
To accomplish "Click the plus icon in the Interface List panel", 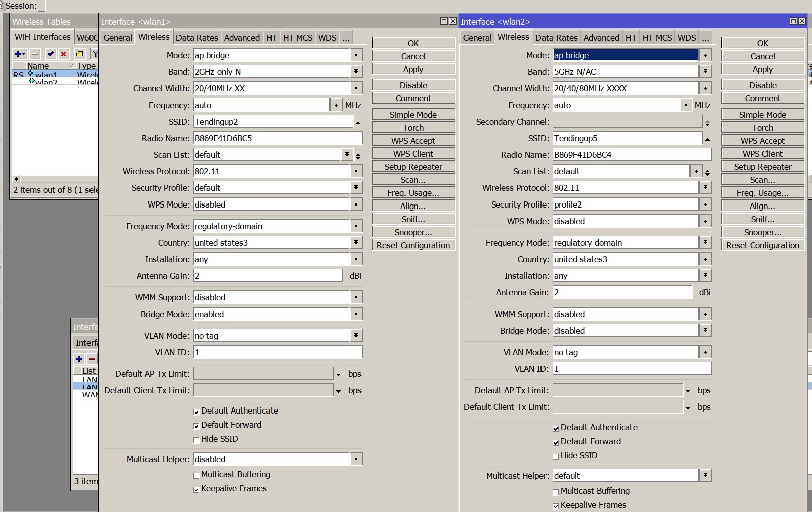I will (x=79, y=359).
